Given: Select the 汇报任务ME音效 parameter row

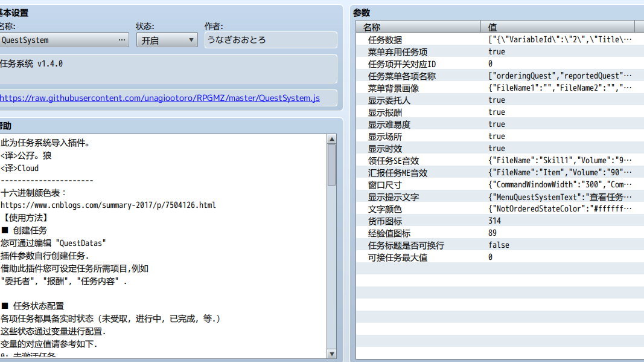Looking at the screenshot, I should tap(500, 172).
